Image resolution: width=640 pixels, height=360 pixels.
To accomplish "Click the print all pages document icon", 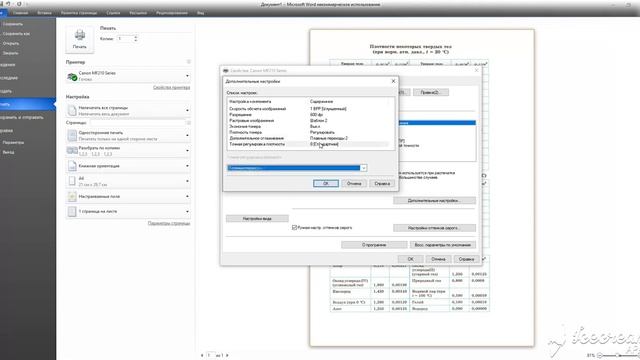I will point(72,111).
